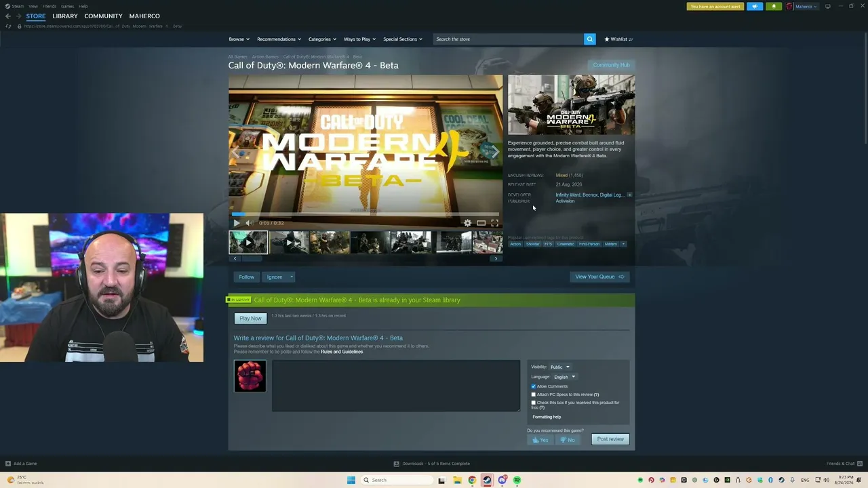Switch to the LIBRARY tab
The image size is (868, 488).
[x=65, y=16]
